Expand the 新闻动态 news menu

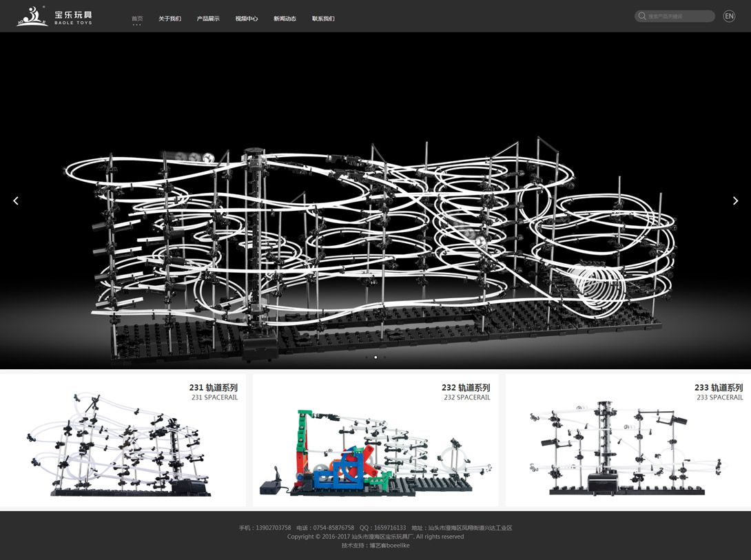point(285,19)
